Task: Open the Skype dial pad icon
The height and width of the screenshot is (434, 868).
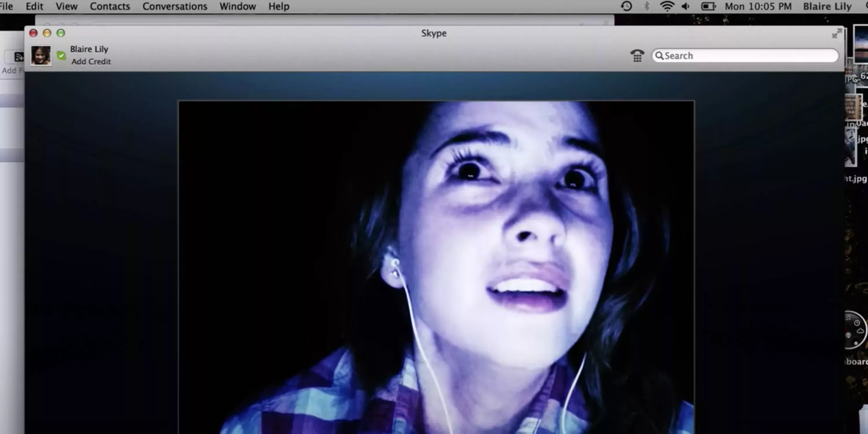Action: coord(637,56)
